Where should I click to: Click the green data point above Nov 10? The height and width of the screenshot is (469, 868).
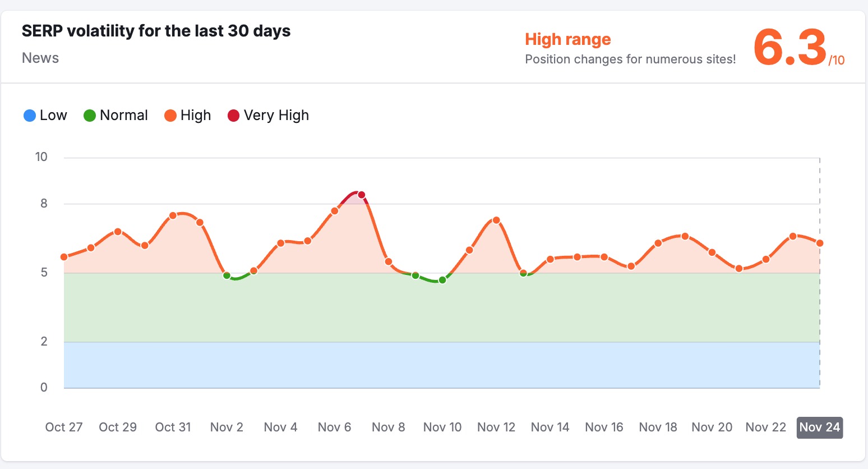(442, 280)
